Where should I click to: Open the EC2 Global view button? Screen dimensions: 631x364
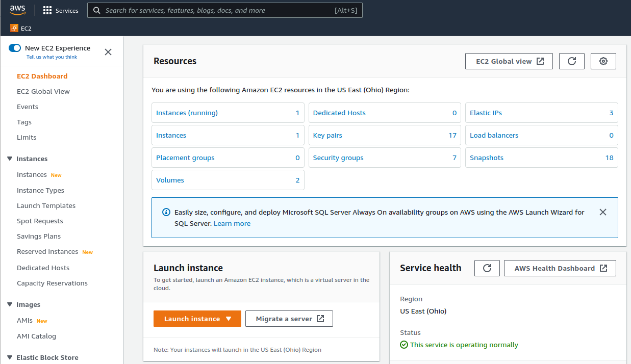coord(509,61)
